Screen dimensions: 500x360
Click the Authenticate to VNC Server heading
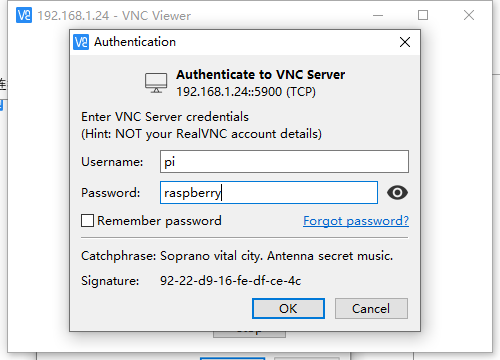coord(261,74)
